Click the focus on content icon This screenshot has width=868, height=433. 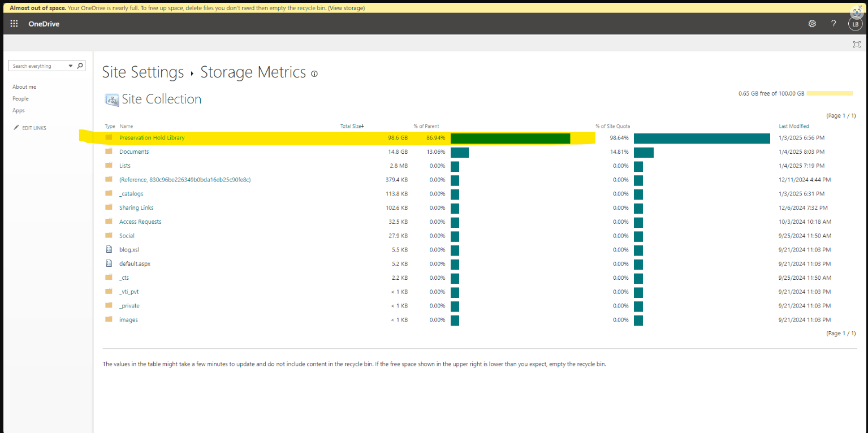coord(857,44)
